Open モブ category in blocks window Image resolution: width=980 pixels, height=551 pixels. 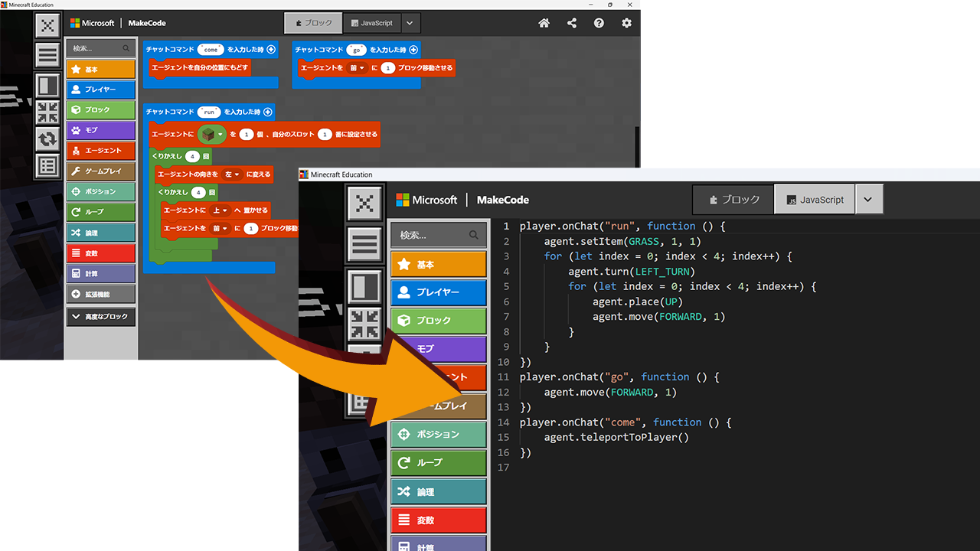point(100,130)
